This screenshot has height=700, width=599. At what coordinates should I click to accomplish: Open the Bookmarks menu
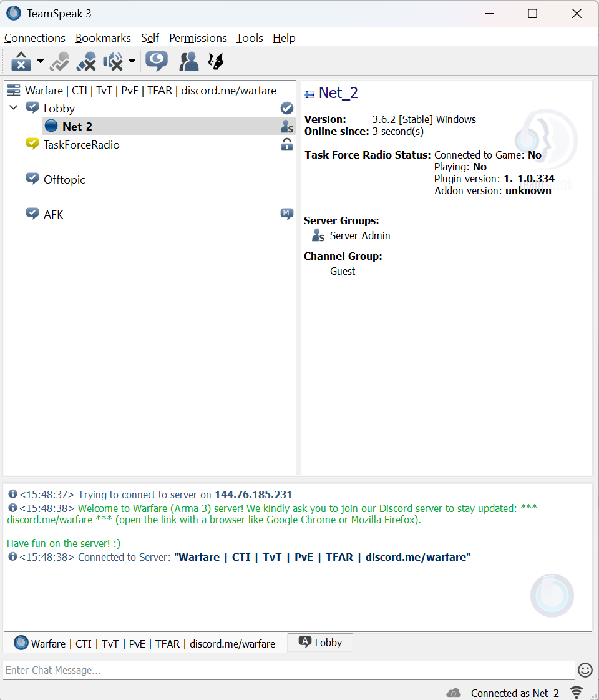coord(103,38)
